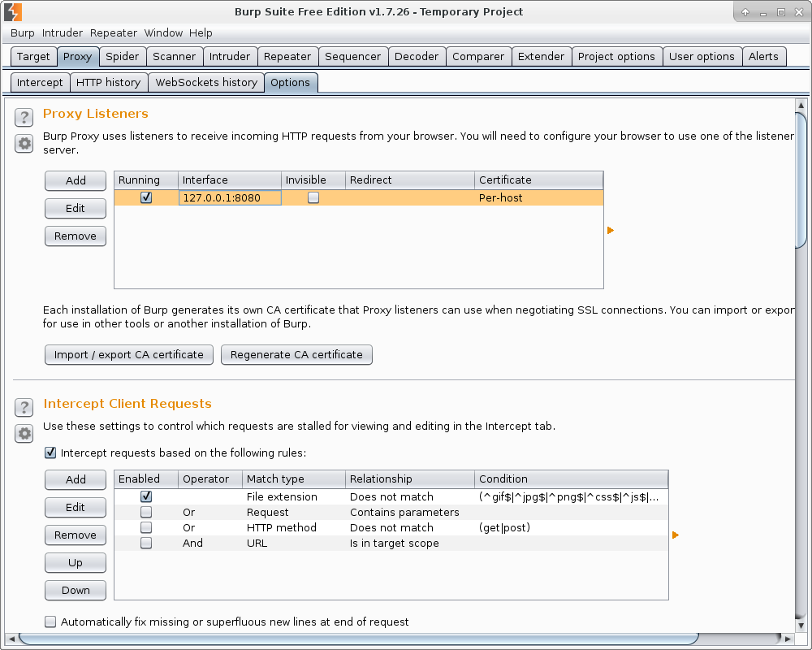Image resolution: width=812 pixels, height=650 pixels.
Task: Click the Burp Suite logo icon in title bar
Action: click(x=13, y=11)
